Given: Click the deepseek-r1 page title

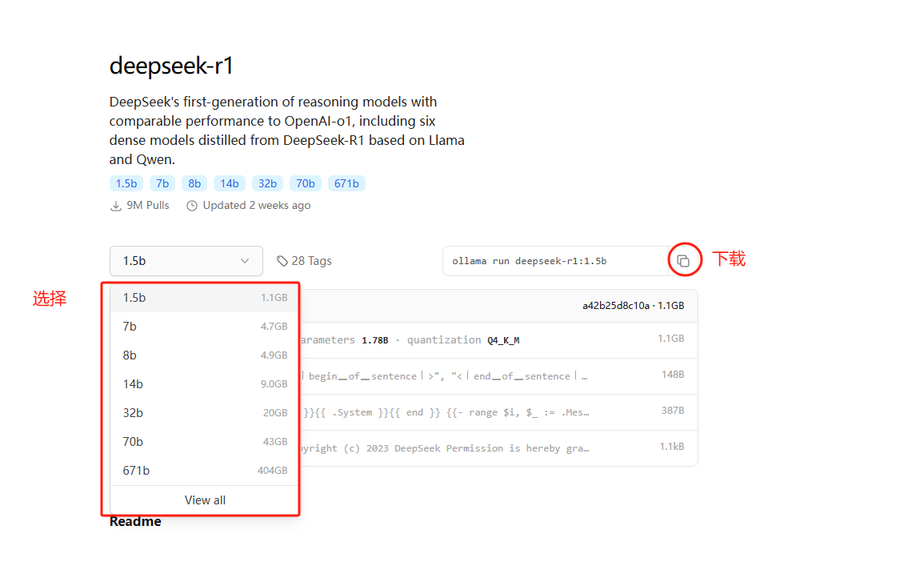Looking at the screenshot, I should (171, 66).
